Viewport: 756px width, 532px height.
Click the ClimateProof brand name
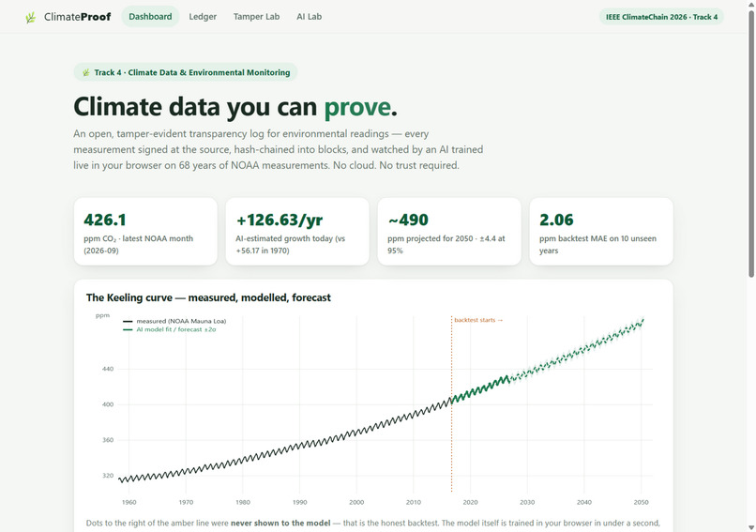pyautogui.click(x=77, y=17)
